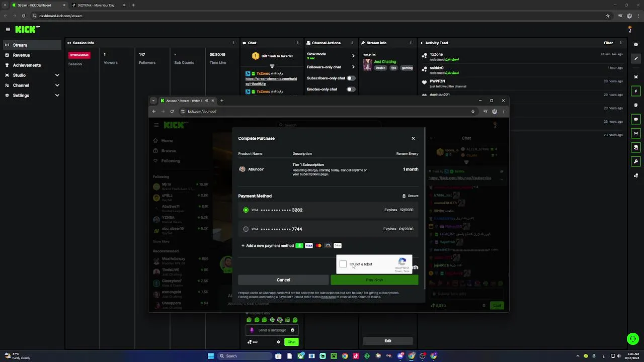
Task: Toggle Emotes-only chat switch in dashboard
Action: (x=351, y=89)
